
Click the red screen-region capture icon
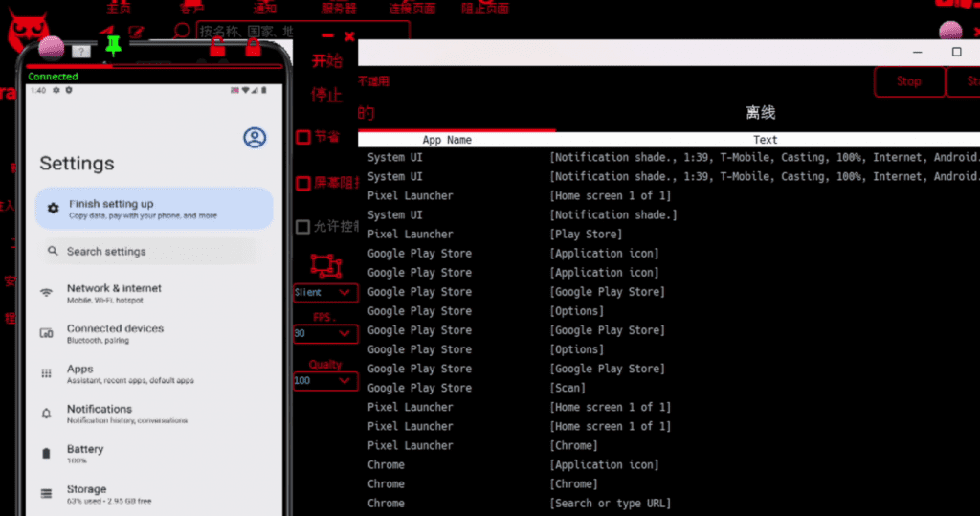pos(325,265)
